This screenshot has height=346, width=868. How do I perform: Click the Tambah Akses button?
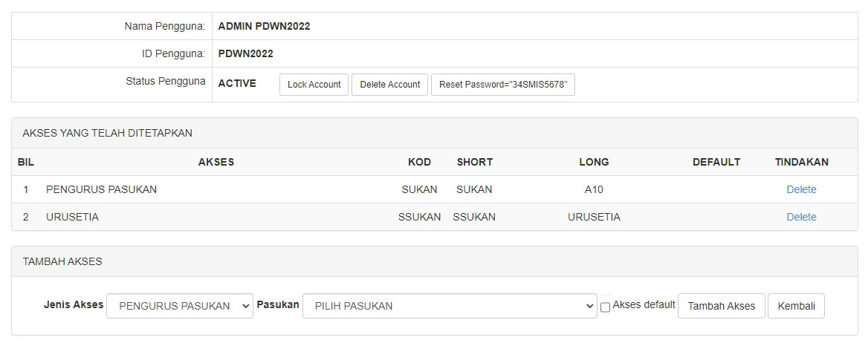[x=721, y=306]
